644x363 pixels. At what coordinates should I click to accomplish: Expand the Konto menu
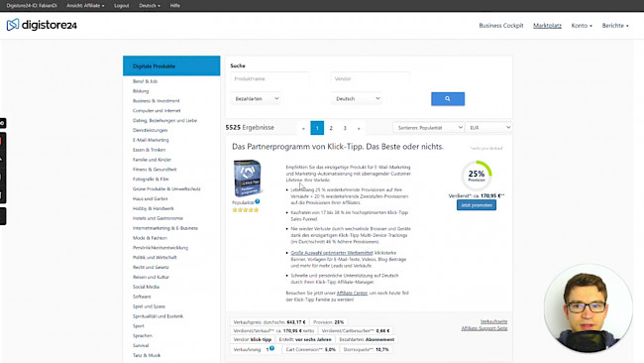coord(582,26)
